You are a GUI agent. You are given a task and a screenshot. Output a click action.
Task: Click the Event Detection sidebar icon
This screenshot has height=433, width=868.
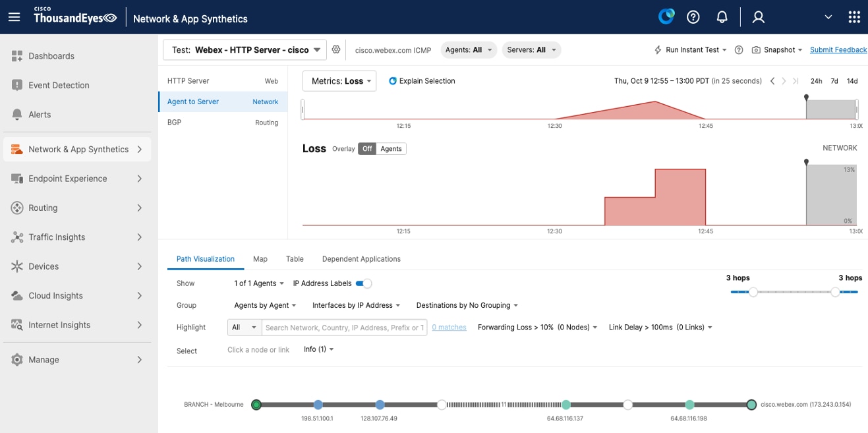pyautogui.click(x=17, y=85)
